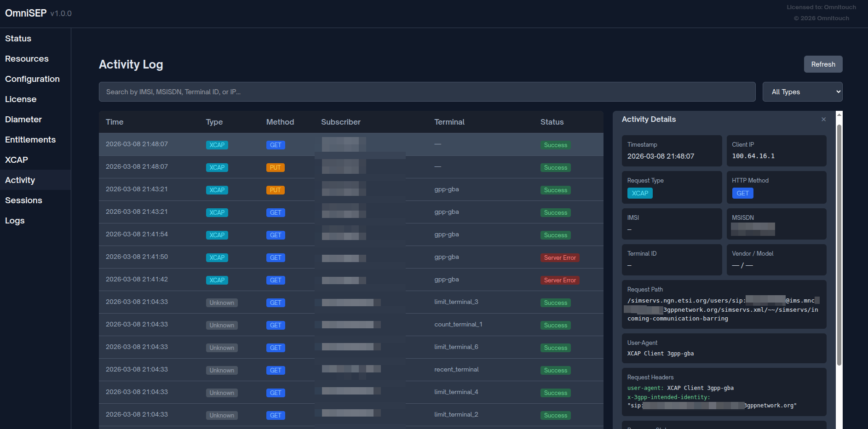The image size is (868, 429).
Task: Select the recent_terminal log row
Action: click(351, 370)
